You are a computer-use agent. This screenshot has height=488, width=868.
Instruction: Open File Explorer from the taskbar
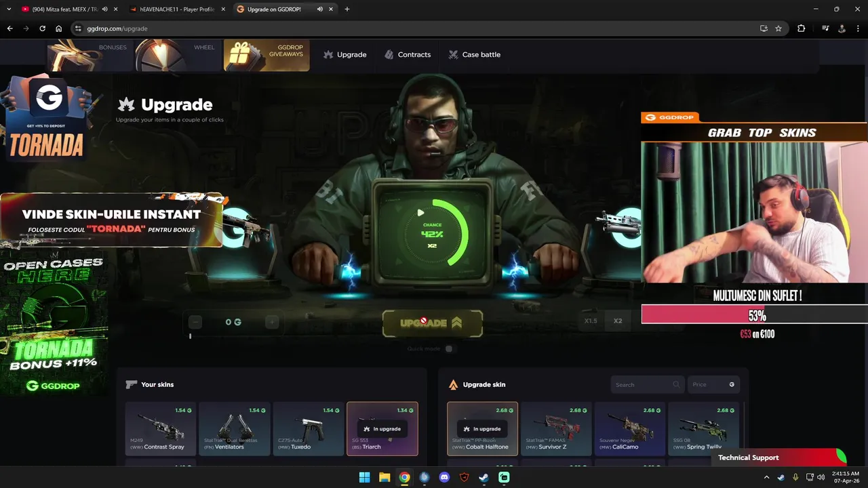coord(384,477)
